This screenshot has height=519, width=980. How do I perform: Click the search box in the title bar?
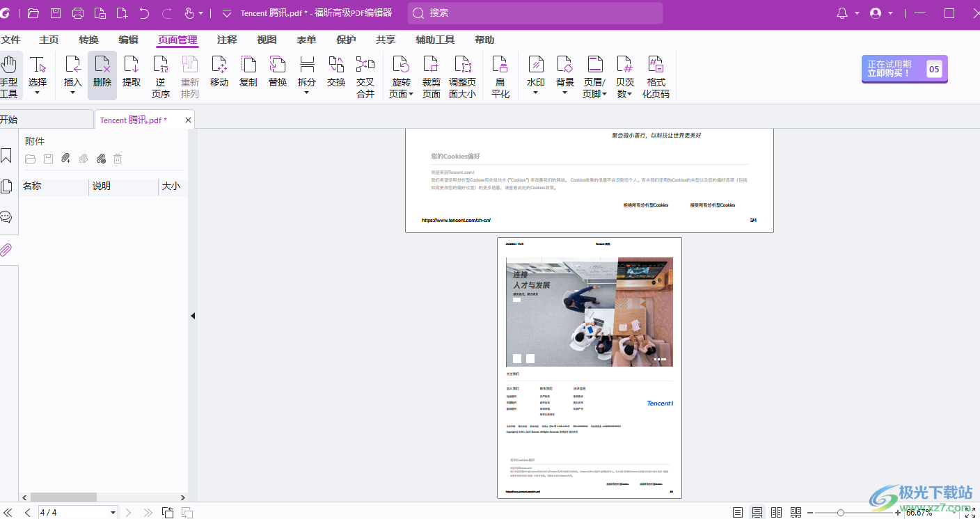point(535,13)
